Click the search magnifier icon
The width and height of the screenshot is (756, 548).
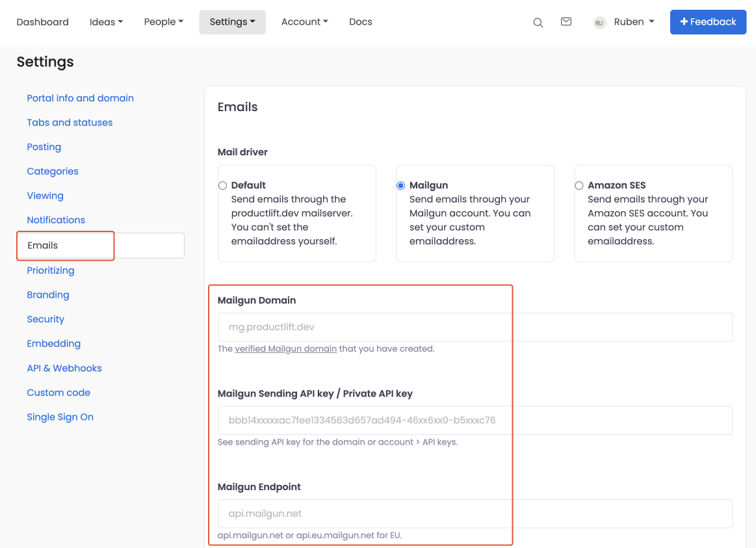coord(538,22)
